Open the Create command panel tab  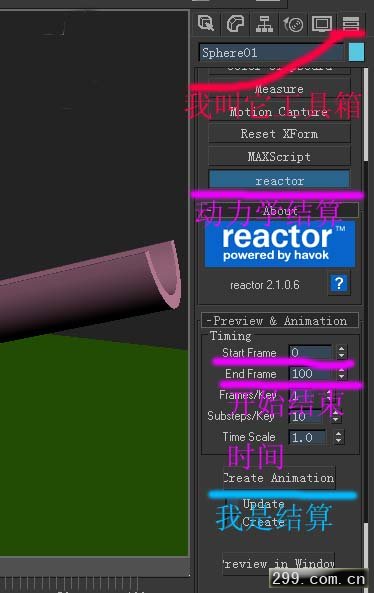click(x=206, y=24)
